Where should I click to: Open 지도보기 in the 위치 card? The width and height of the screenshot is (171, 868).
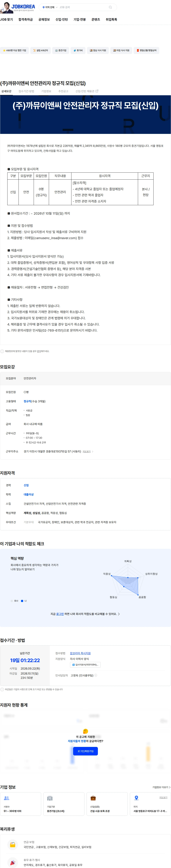[163, 798]
